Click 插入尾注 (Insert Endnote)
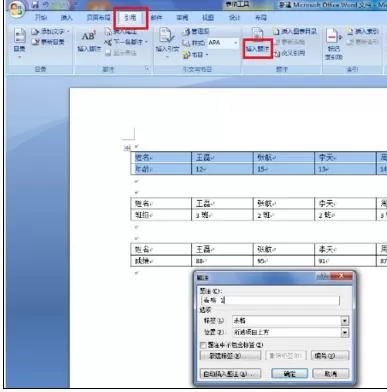 (121, 32)
